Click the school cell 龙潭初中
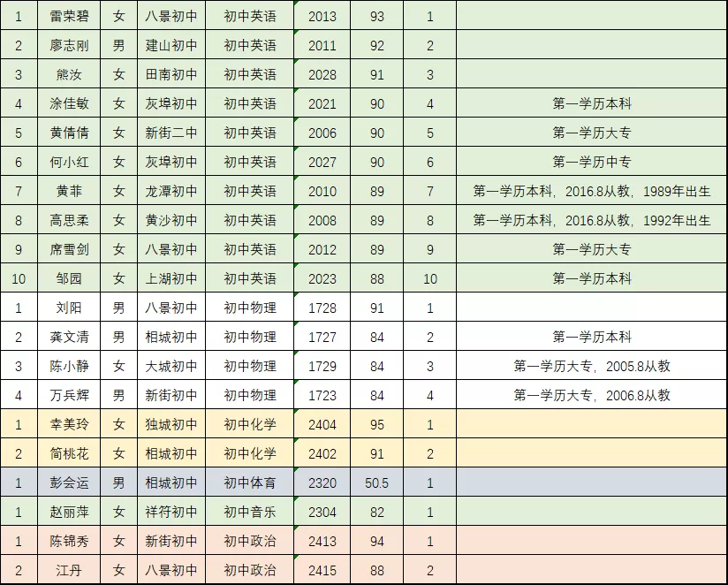Viewport: 728px width, 585px height. click(171, 191)
